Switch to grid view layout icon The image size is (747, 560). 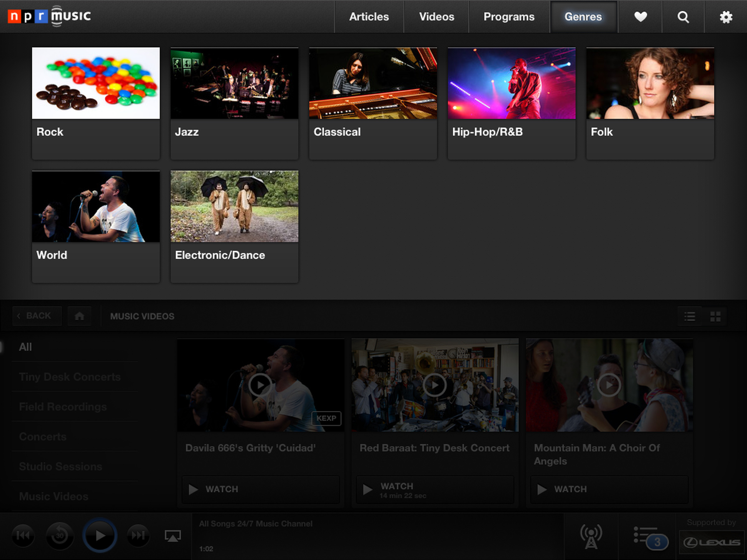pos(716,316)
